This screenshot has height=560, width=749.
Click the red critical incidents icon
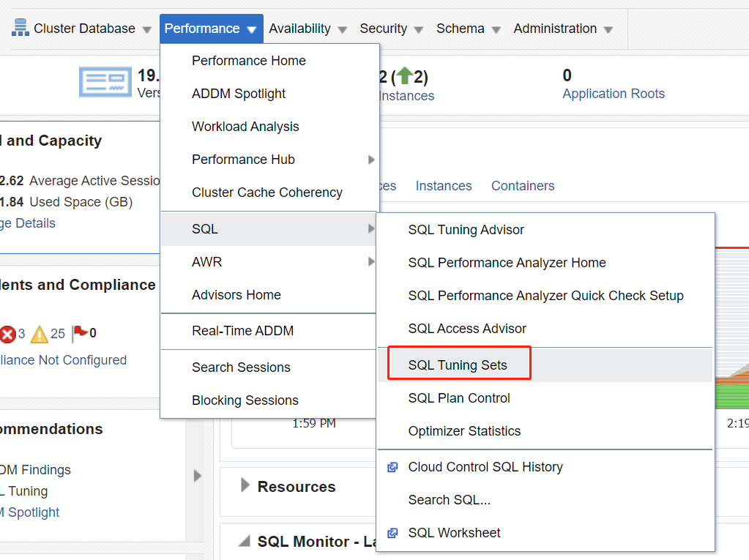[7, 335]
